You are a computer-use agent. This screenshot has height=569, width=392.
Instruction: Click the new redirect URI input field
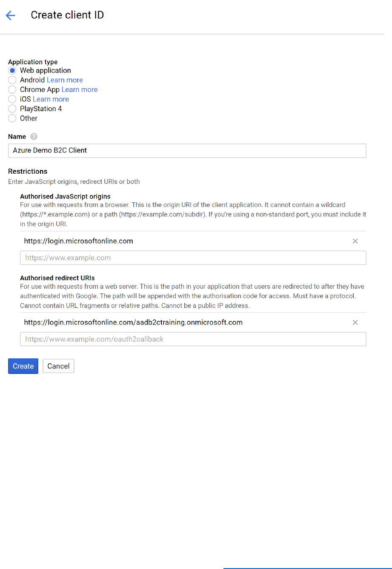(193, 339)
